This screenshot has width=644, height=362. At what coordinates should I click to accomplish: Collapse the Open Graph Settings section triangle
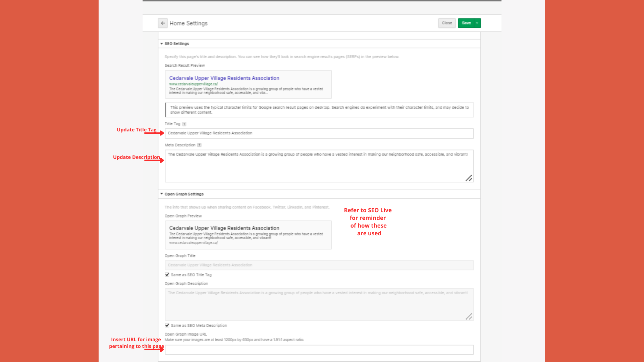pos(162,194)
